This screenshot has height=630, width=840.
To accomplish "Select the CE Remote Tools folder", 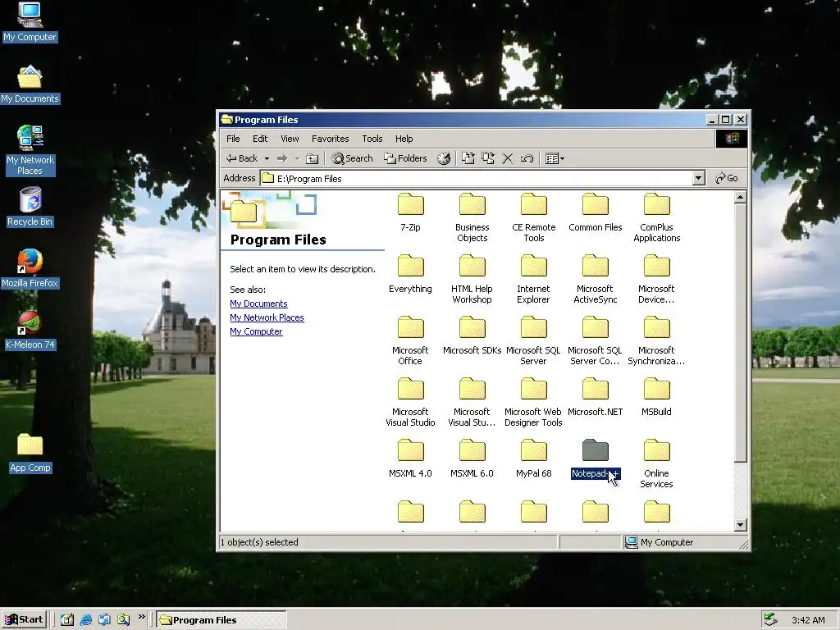I will point(533,218).
